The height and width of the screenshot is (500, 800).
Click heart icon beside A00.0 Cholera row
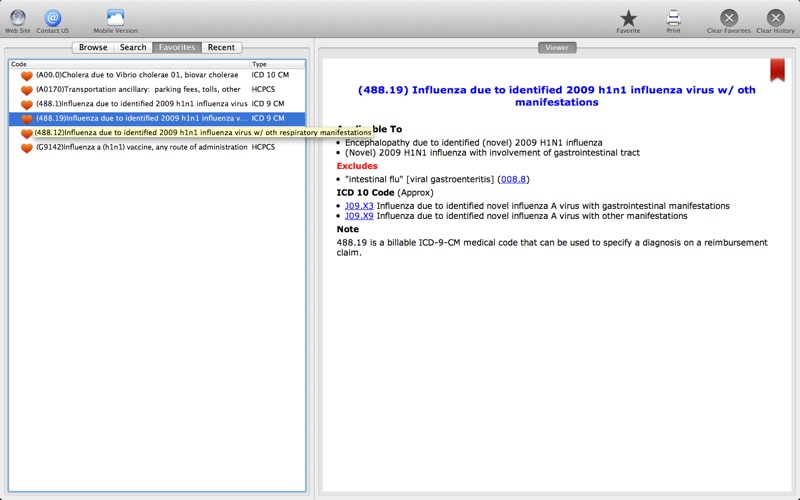click(27, 76)
